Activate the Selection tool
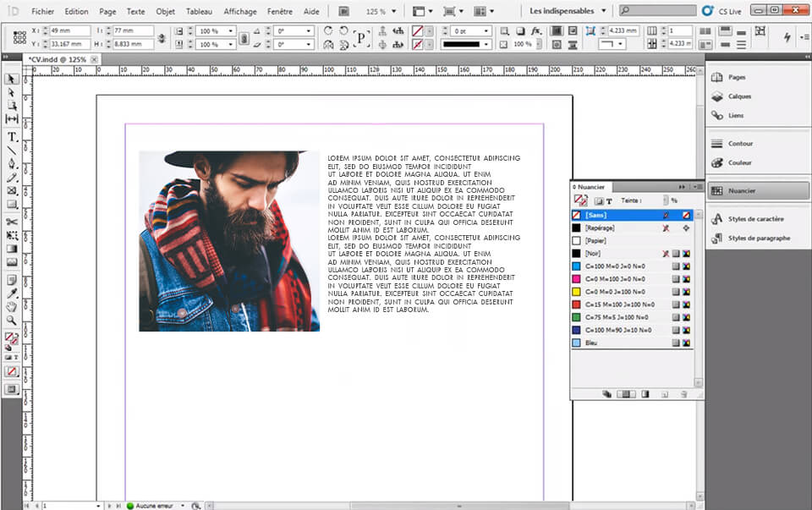 point(12,79)
